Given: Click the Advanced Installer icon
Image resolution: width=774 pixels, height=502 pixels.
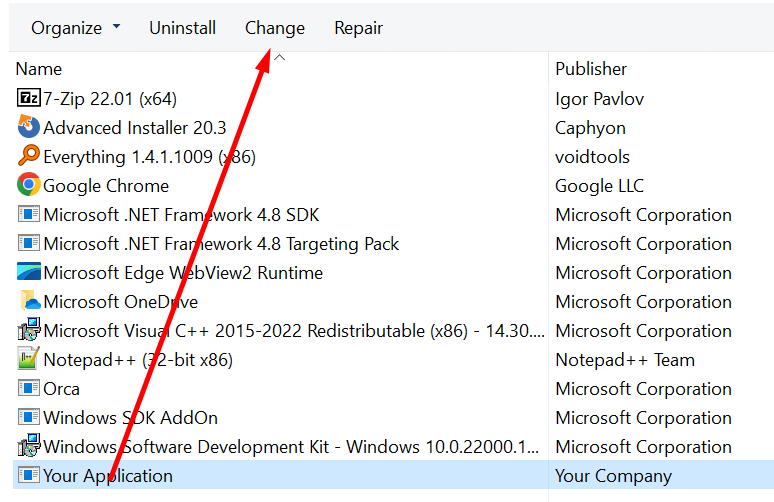Looking at the screenshot, I should pyautogui.click(x=29, y=126).
